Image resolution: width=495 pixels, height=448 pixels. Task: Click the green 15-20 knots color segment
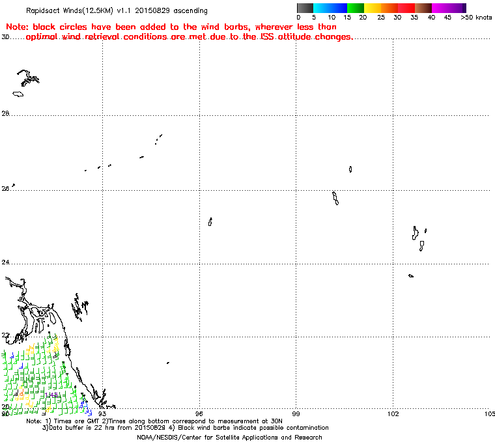356,8
